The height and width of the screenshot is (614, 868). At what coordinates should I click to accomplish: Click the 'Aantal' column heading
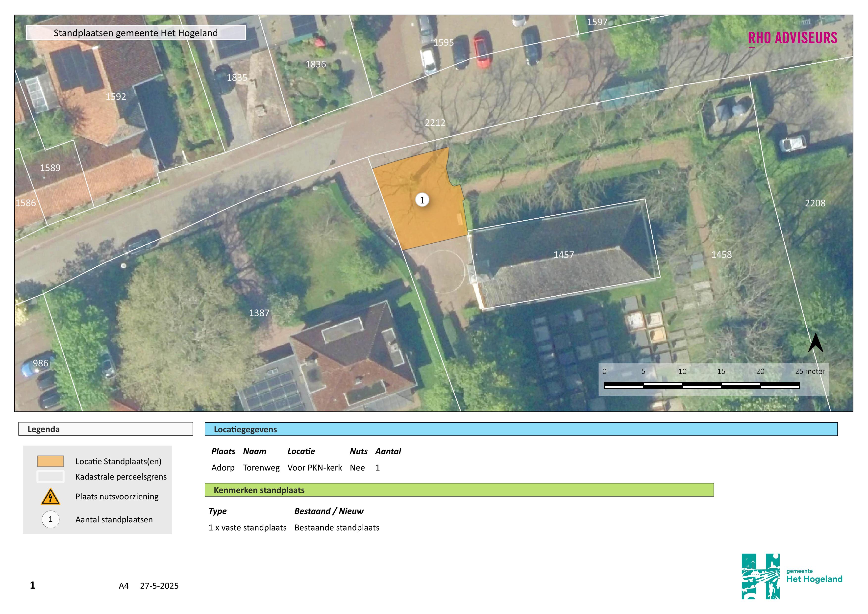coord(388,451)
